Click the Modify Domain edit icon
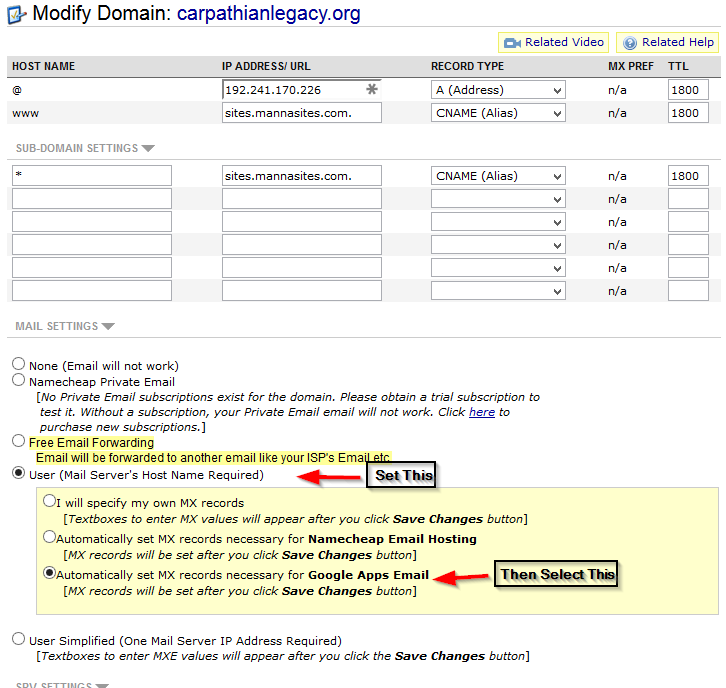 (17, 14)
